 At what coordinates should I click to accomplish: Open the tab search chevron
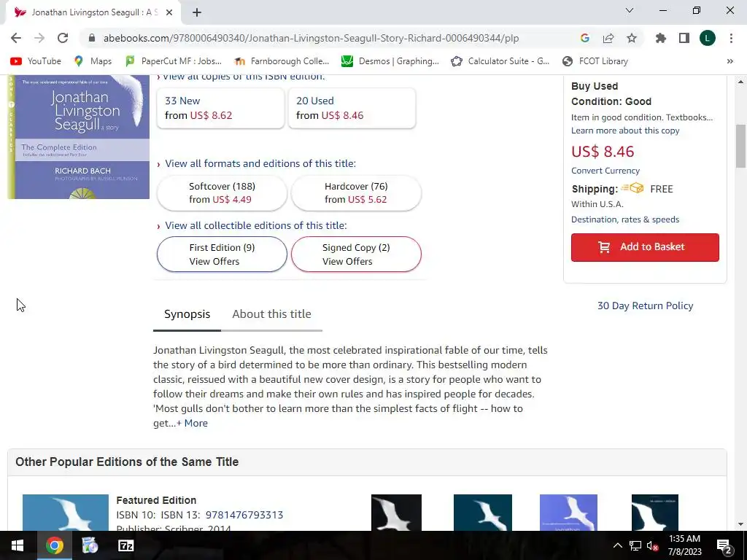pos(630,10)
